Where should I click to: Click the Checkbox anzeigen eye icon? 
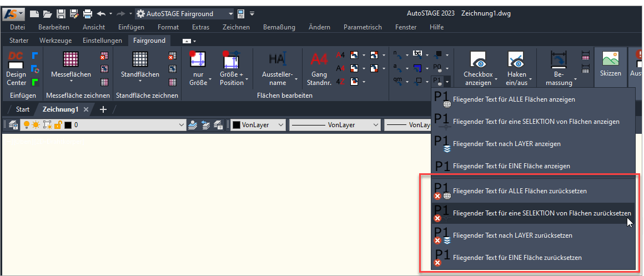click(477, 59)
